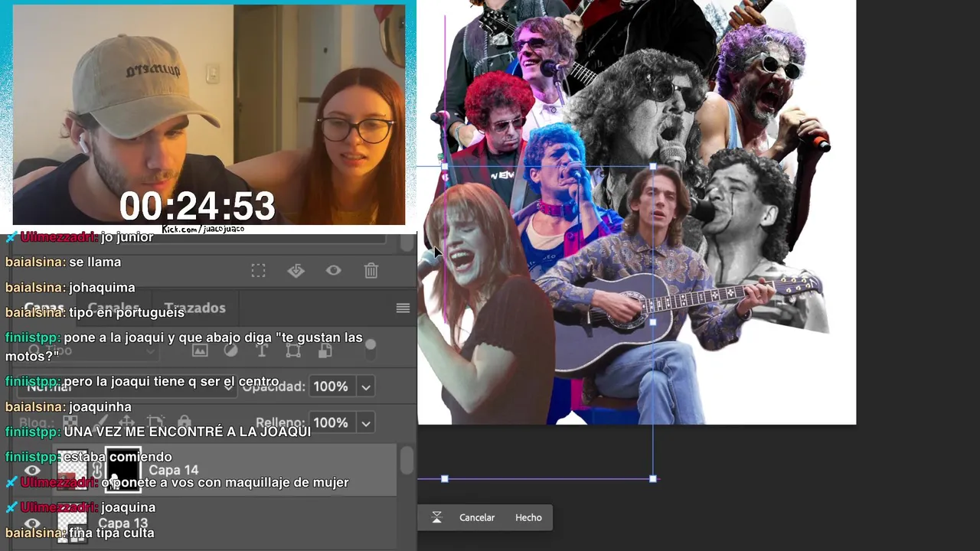
Task: Toggle the layer filtering on/off switch
Action: pyautogui.click(x=371, y=350)
